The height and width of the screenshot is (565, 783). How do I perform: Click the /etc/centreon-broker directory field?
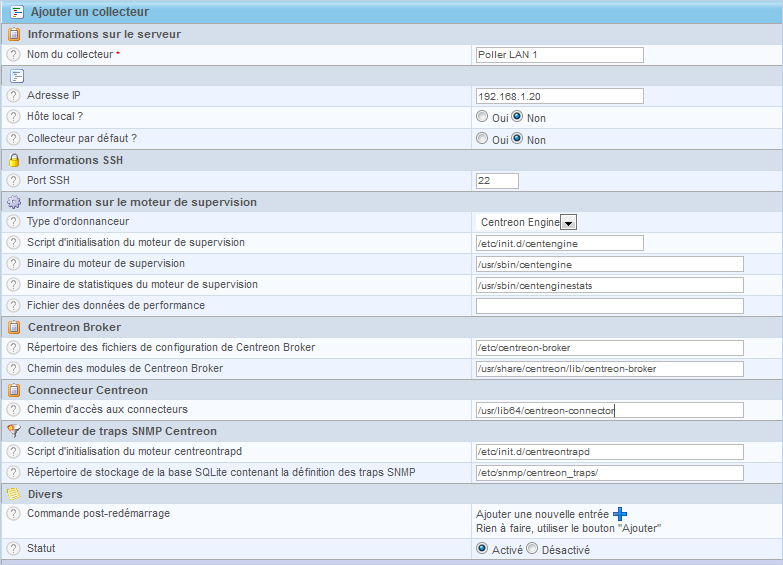coord(610,348)
